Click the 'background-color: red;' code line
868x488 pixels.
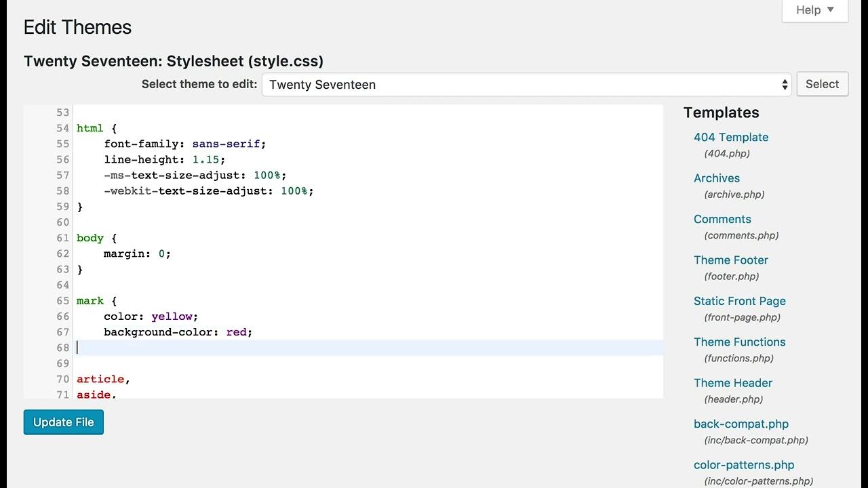click(178, 332)
